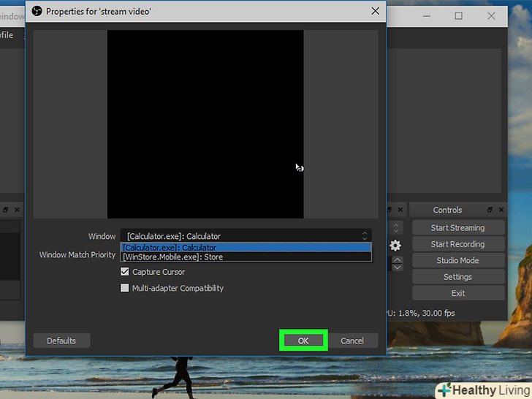Viewport: 532px width, 399px height.
Task: Select [WinStore.Mobile.exe]: Store option
Action: click(x=246, y=257)
